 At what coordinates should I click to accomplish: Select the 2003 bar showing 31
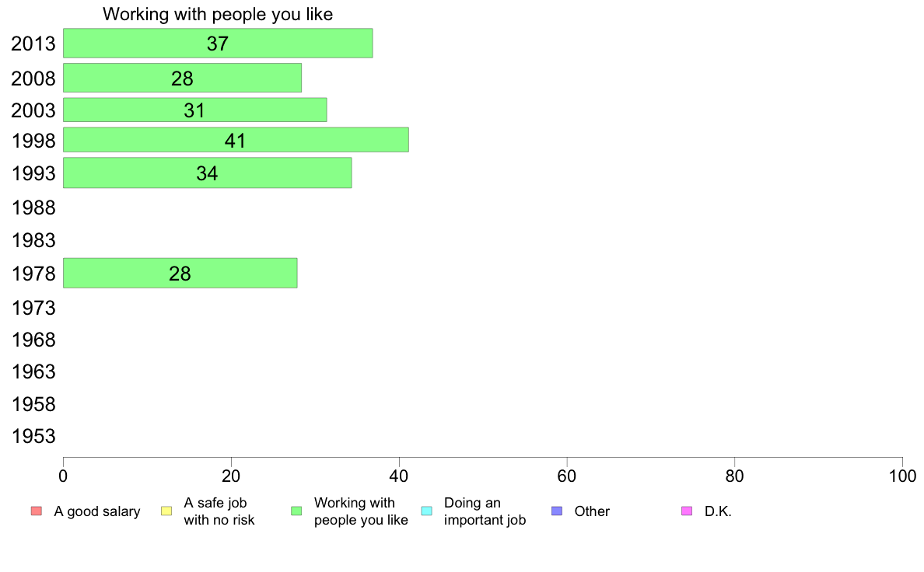tap(195, 110)
